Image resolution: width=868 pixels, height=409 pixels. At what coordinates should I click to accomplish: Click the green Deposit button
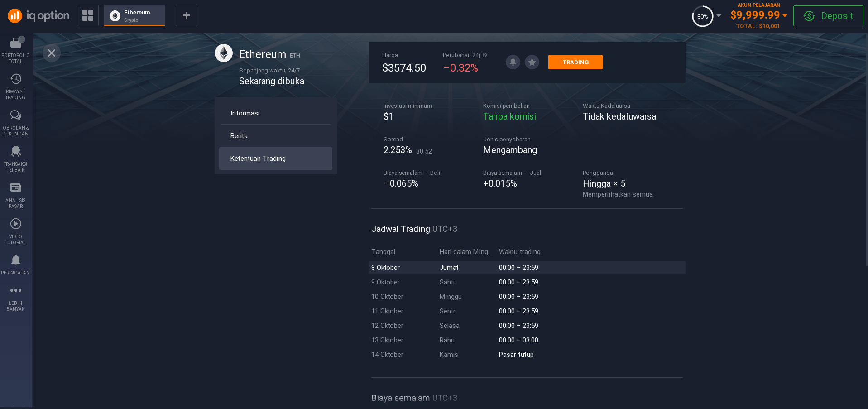coord(828,16)
